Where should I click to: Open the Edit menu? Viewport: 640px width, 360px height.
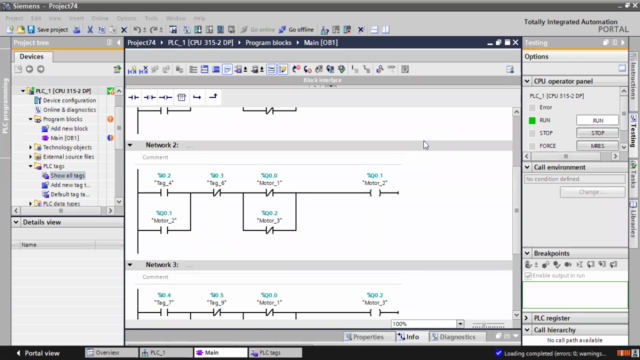coord(36,18)
